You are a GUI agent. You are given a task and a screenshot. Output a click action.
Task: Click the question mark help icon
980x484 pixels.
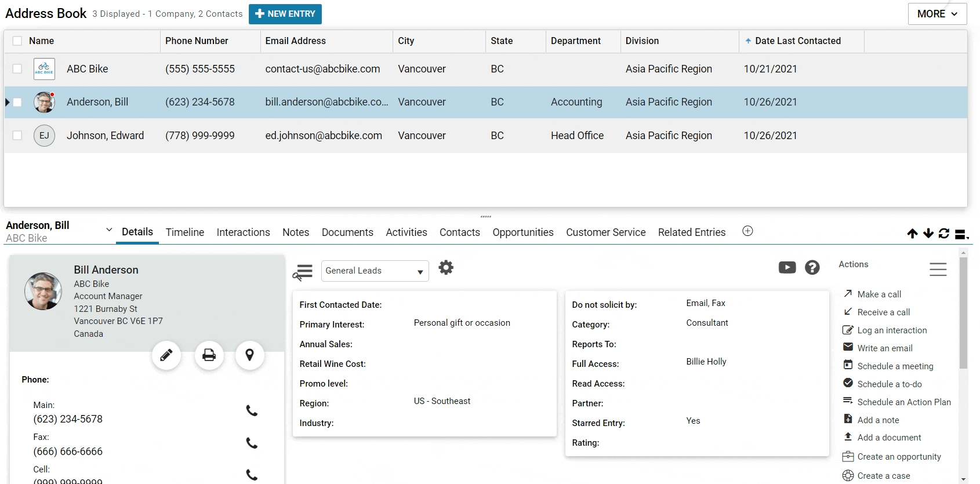pyautogui.click(x=812, y=267)
